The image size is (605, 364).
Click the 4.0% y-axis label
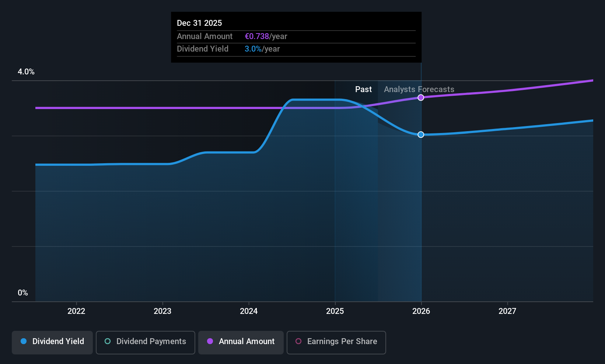[26, 72]
